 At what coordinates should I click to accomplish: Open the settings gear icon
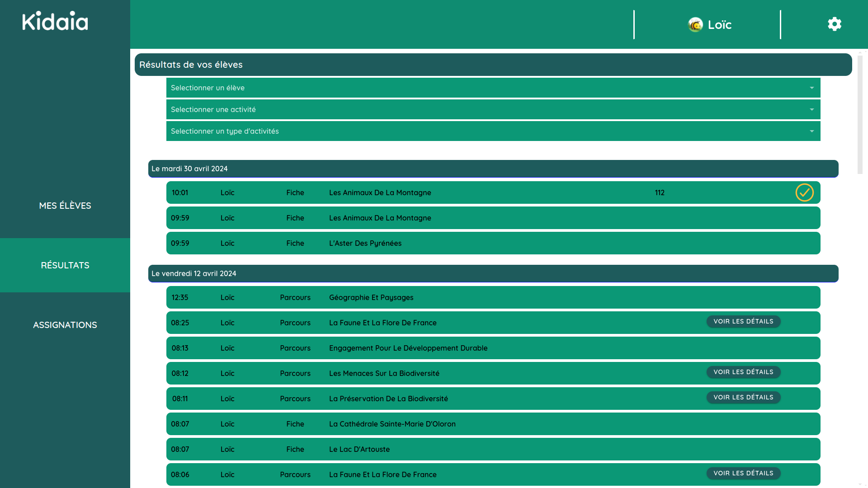(x=835, y=24)
